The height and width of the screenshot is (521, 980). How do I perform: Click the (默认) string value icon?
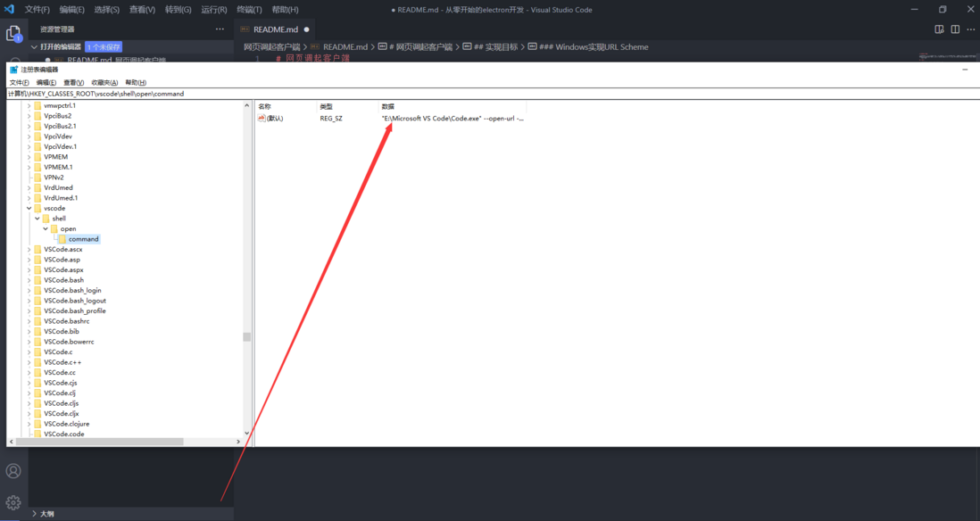coord(262,118)
